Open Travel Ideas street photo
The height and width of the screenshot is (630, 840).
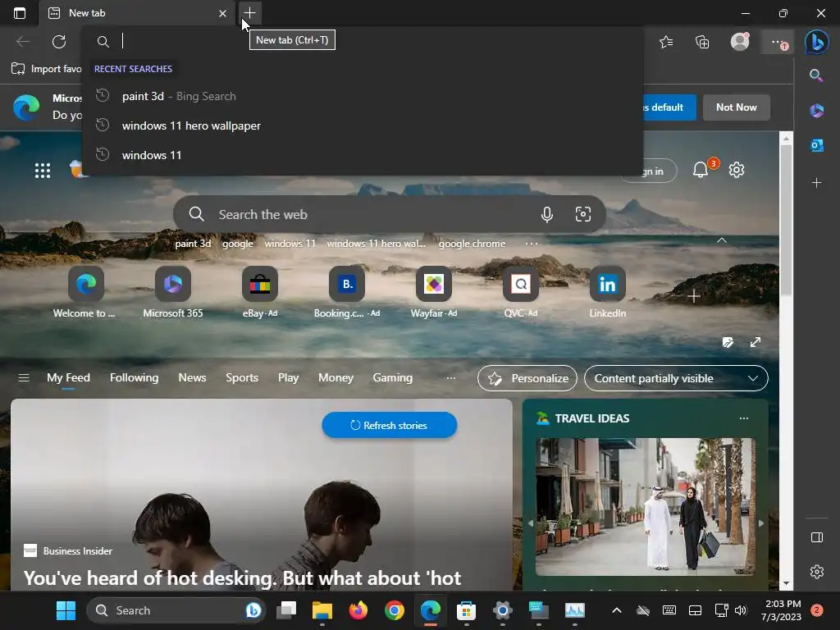[646, 507]
